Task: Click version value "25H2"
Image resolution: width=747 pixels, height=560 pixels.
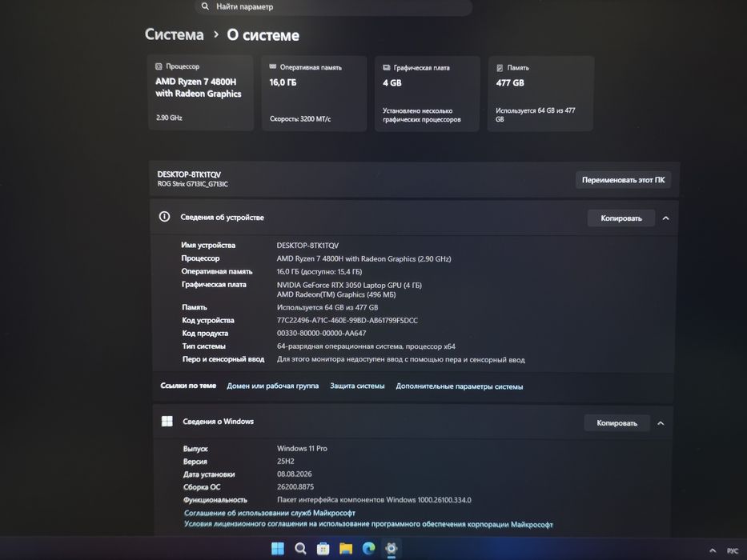Action: point(285,461)
